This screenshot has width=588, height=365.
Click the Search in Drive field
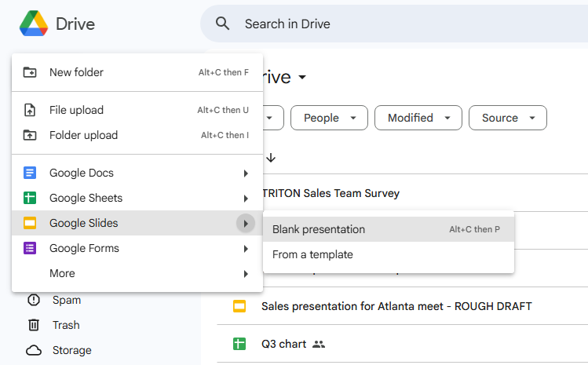pos(394,24)
